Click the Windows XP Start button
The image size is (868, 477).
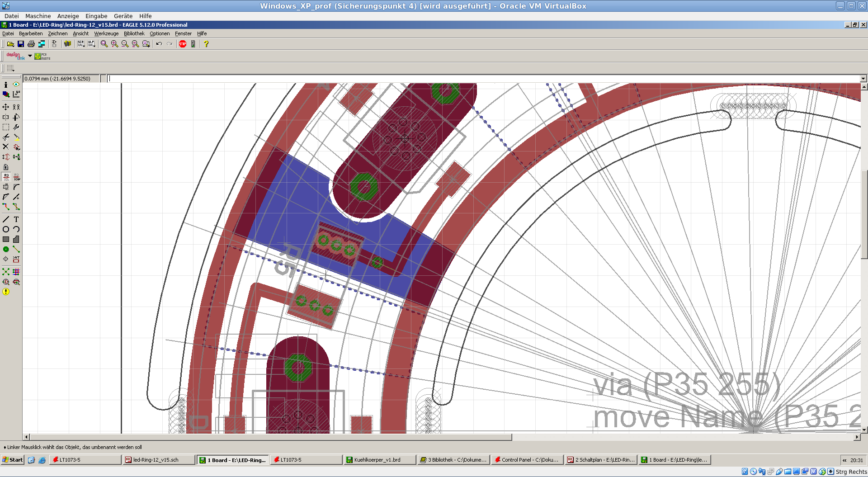pyautogui.click(x=12, y=460)
